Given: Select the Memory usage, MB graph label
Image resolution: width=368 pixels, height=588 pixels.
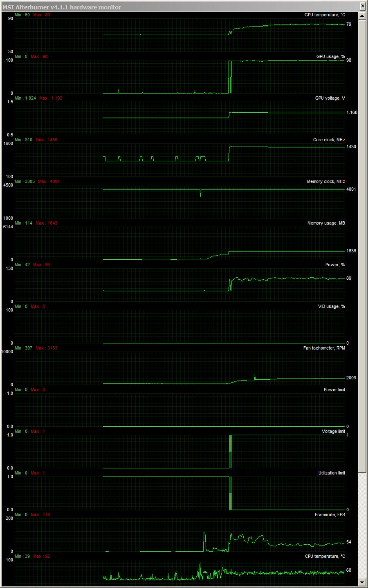Looking at the screenshot, I should pos(326,223).
